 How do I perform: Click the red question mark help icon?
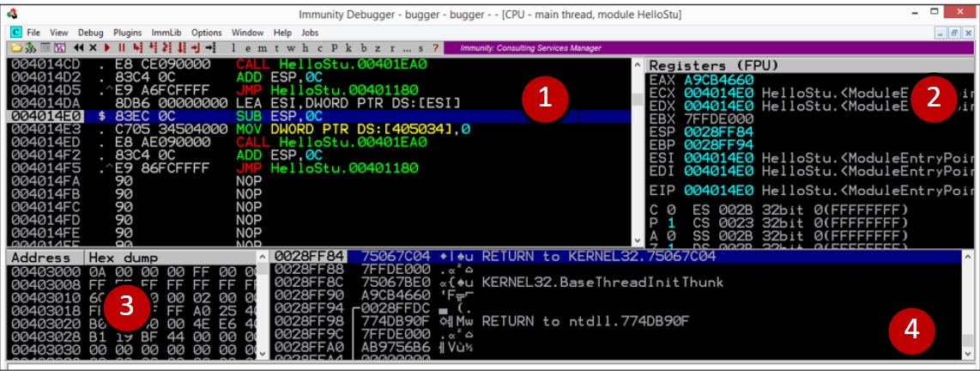coord(435,48)
